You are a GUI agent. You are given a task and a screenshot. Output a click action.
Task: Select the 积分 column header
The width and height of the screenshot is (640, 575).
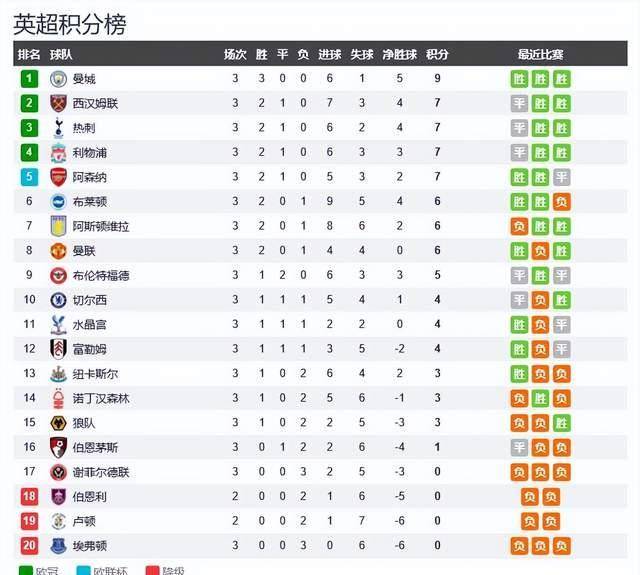(437, 54)
